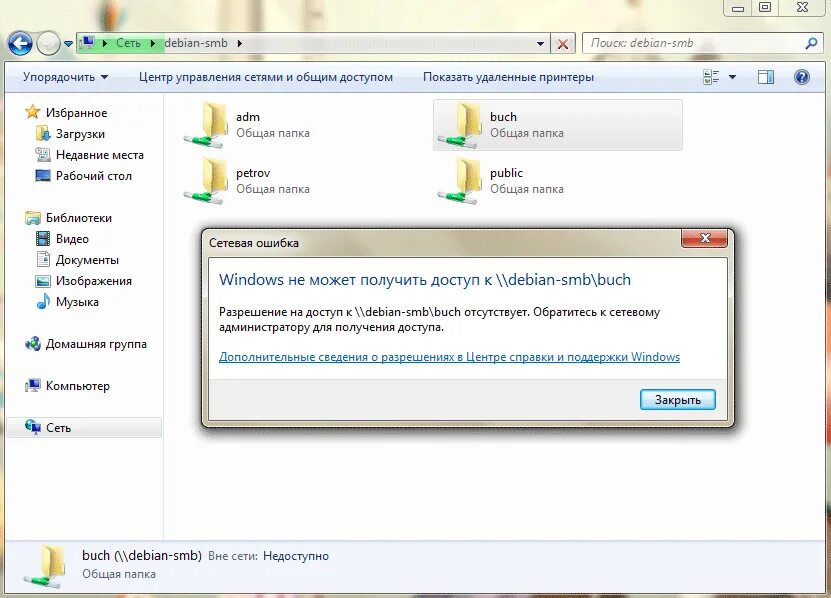The image size is (831, 598).
Task: Open the recent pages dropdown arrow
Action: (x=68, y=43)
